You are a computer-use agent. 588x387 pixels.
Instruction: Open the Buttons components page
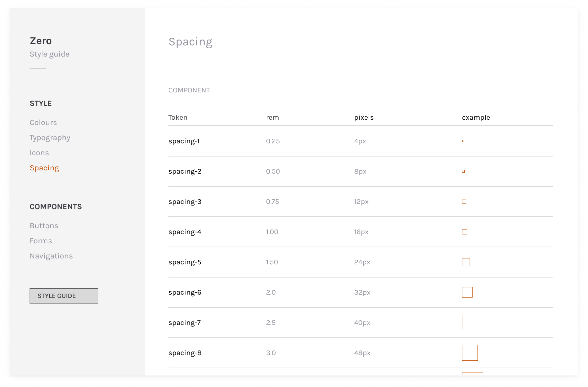pyautogui.click(x=44, y=226)
